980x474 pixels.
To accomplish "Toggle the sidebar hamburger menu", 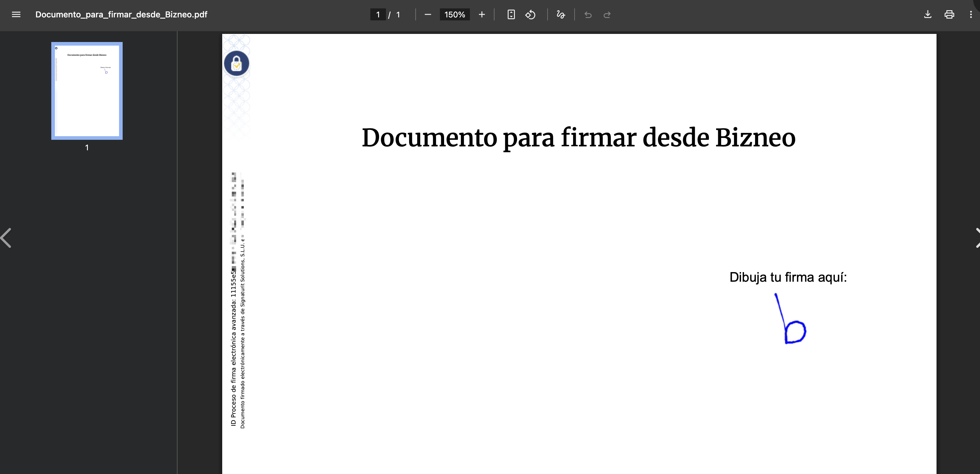I will [x=16, y=14].
